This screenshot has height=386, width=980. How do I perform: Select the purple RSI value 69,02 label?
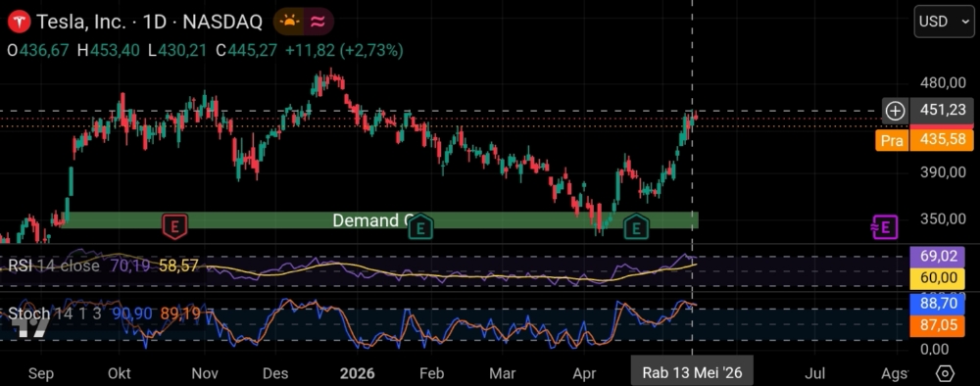942,256
